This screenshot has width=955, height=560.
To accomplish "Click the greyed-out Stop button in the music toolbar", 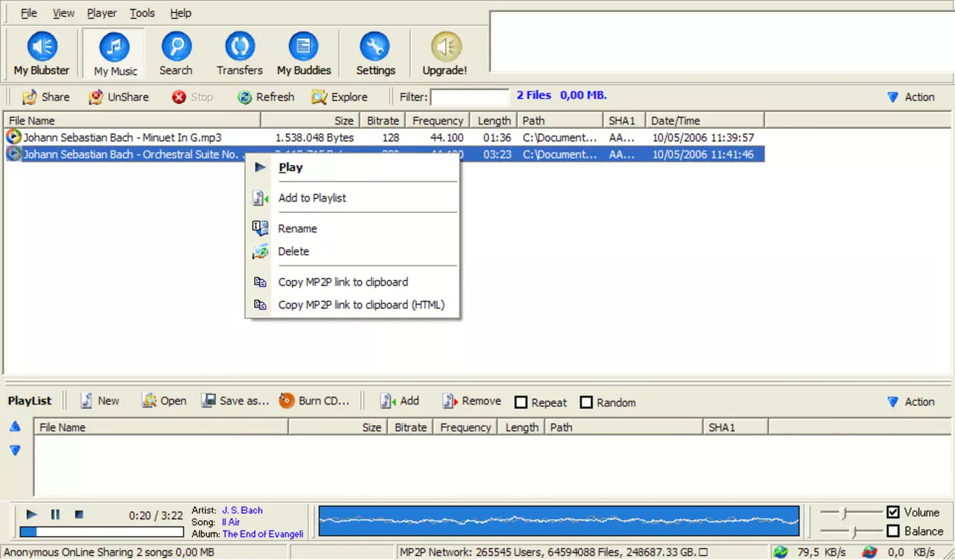I will click(193, 97).
